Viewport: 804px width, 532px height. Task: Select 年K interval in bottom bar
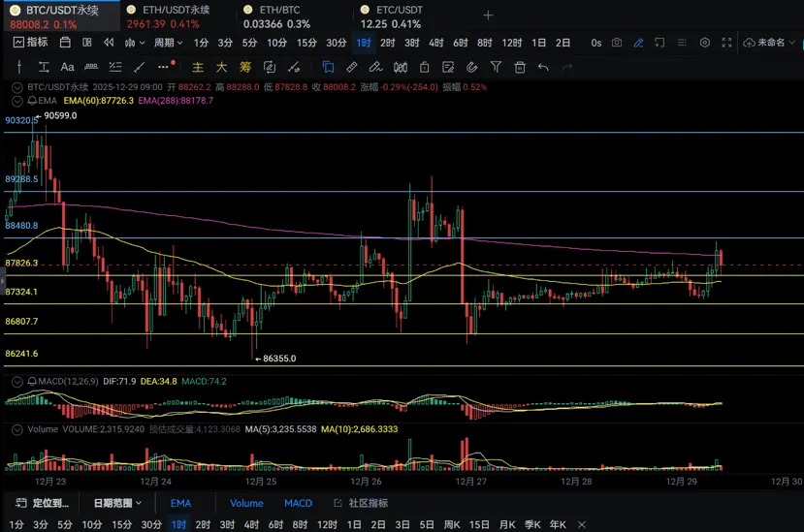(x=558, y=525)
